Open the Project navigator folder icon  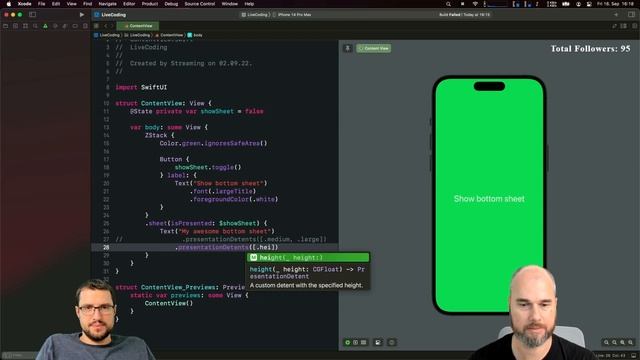[x=6, y=26]
